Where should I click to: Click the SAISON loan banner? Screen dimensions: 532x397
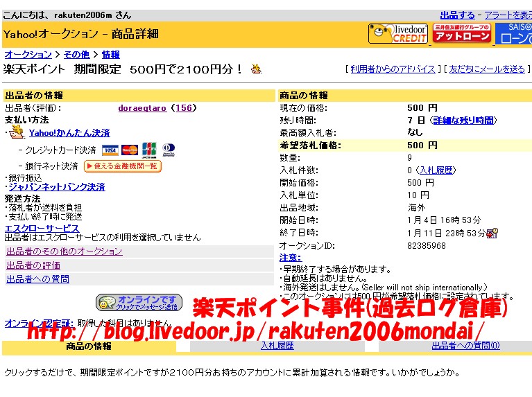[514, 33]
